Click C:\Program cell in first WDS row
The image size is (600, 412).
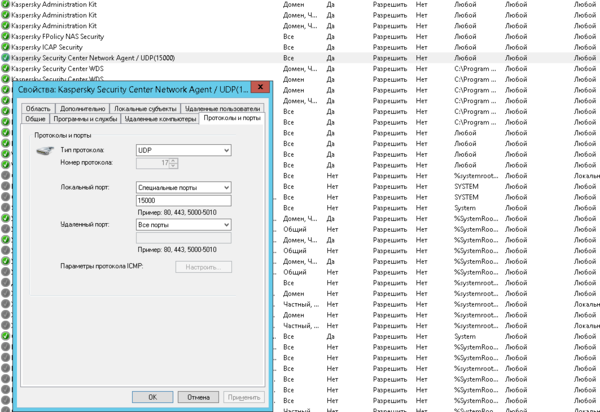coord(475,68)
